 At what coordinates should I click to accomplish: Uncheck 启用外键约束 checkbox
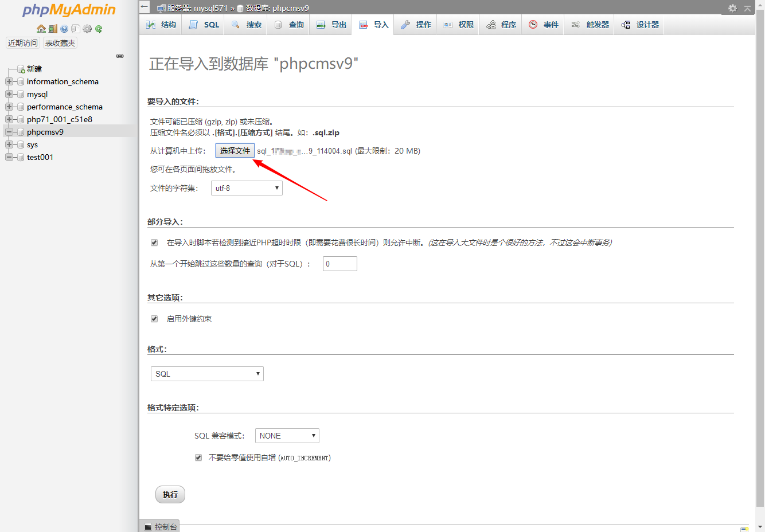[154, 319]
